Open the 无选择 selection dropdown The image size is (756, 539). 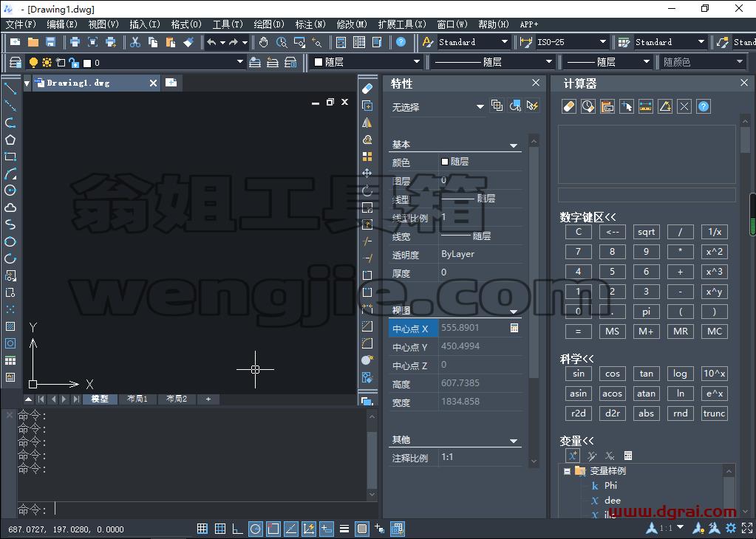480,106
